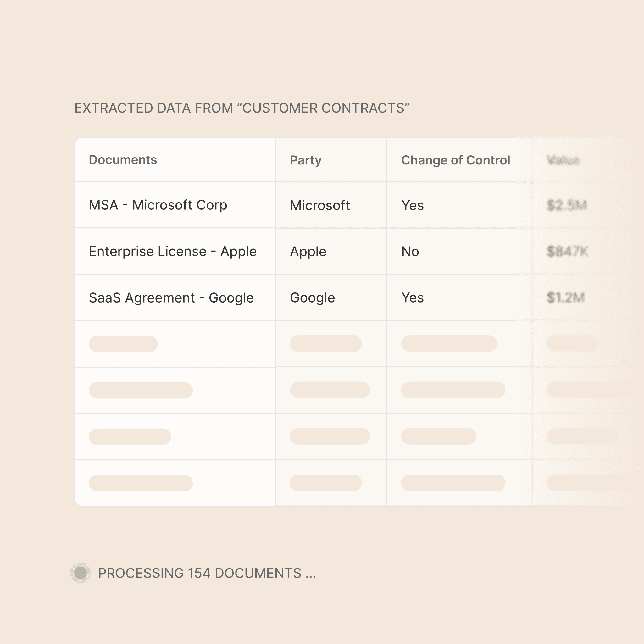Click the blurred $847K value cell

pos(567,251)
